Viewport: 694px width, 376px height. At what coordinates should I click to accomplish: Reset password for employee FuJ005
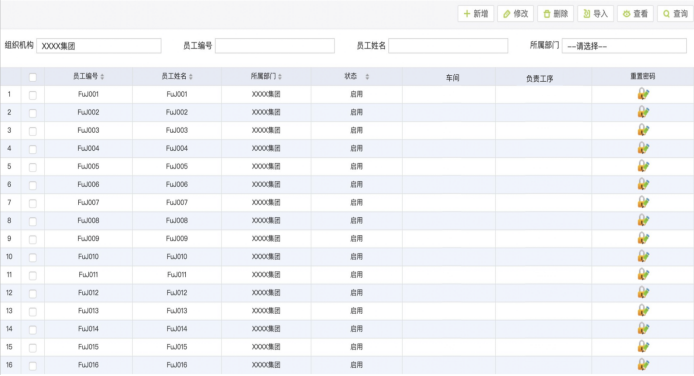[x=643, y=166]
